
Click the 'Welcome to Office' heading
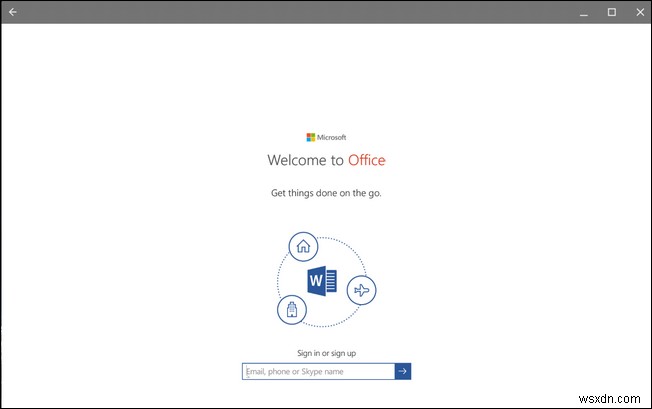point(326,160)
